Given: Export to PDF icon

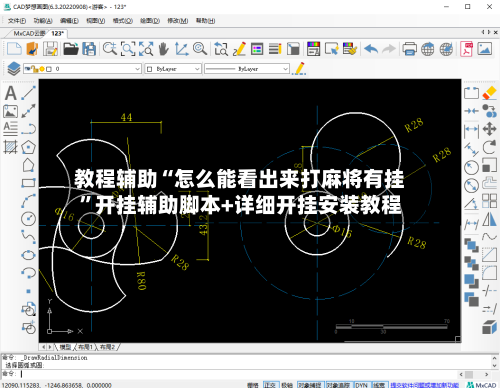Looking at the screenshot, I should click(466, 49).
